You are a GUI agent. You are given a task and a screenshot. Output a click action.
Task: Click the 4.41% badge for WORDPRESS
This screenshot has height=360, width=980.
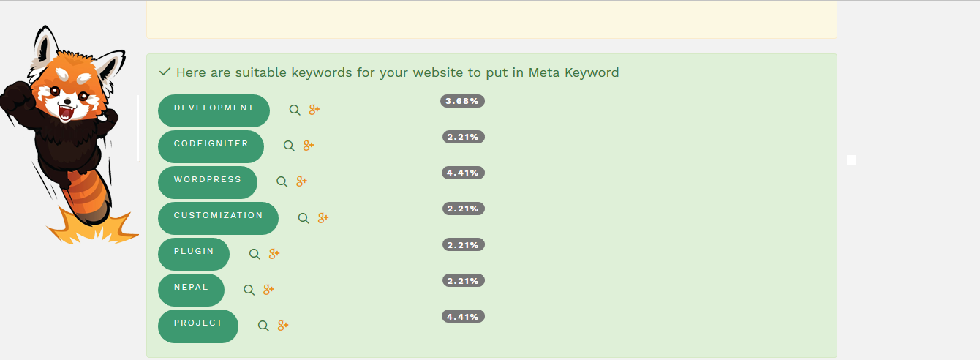coord(463,173)
